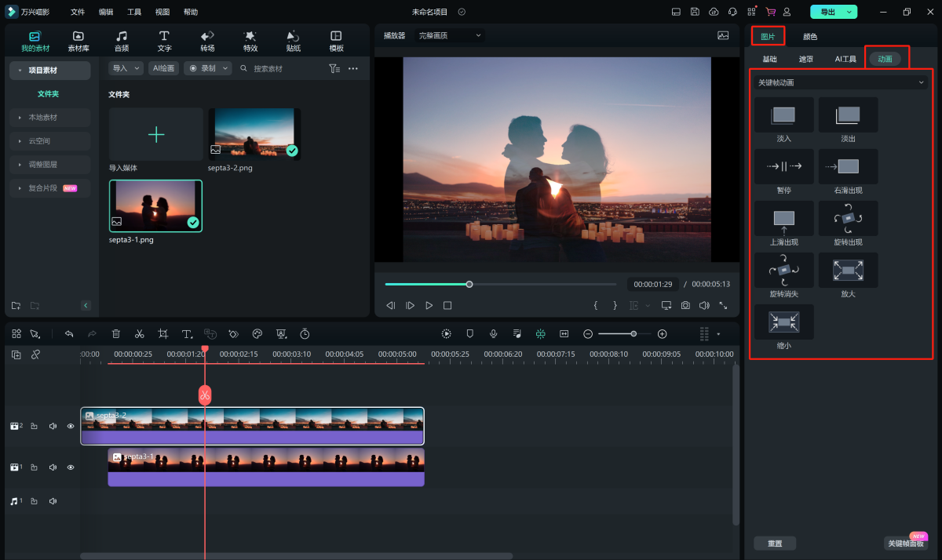Take a snapshot with the camera icon
Viewport: 942px width, 560px height.
685,305
